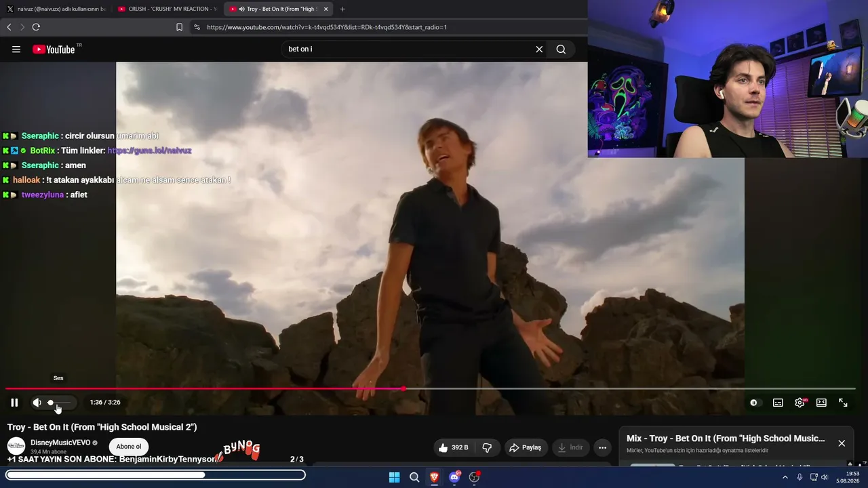Click the microphone icon in the system tray
This screenshot has height=488, width=868.
click(x=800, y=477)
